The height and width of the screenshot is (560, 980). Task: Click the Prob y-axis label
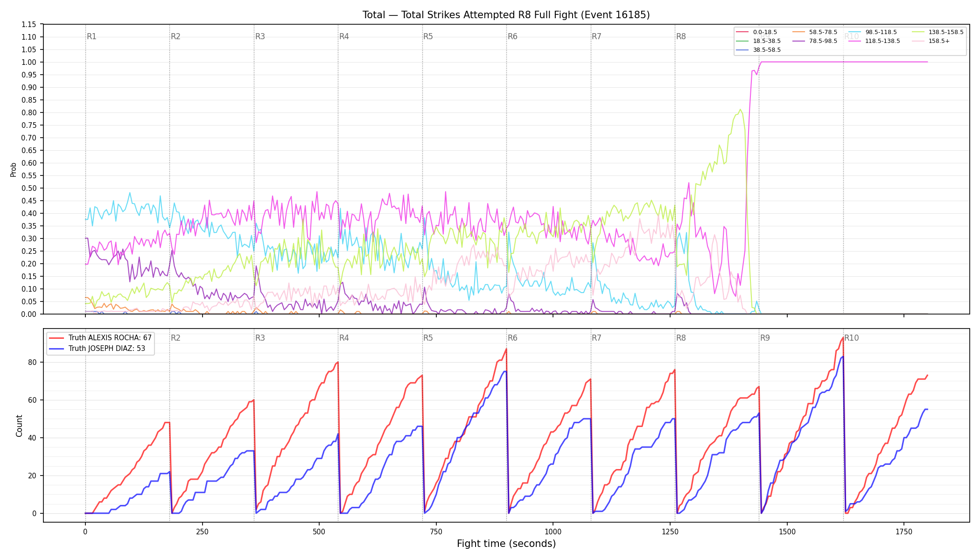pos(13,169)
